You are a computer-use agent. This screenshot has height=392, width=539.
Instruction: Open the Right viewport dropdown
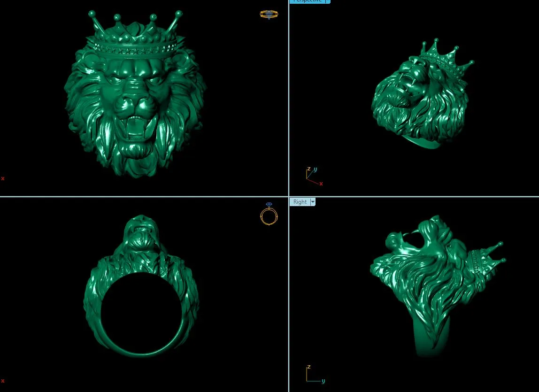[313, 202]
